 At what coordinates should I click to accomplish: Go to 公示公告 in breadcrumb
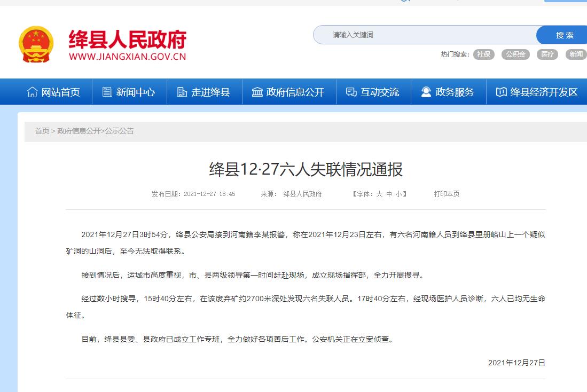click(119, 131)
